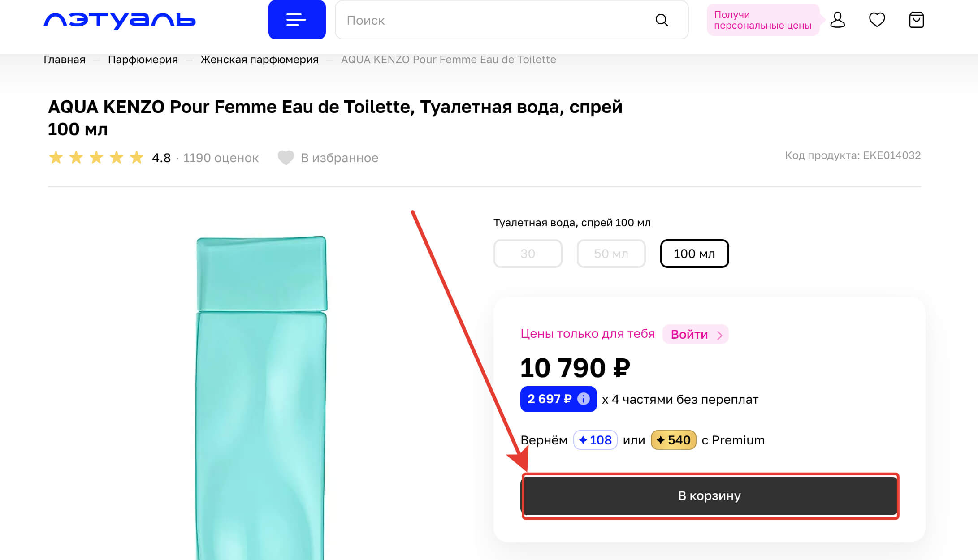The width and height of the screenshot is (978, 560).
Task: Open the 1190 оценок reviews link
Action: coord(221,158)
